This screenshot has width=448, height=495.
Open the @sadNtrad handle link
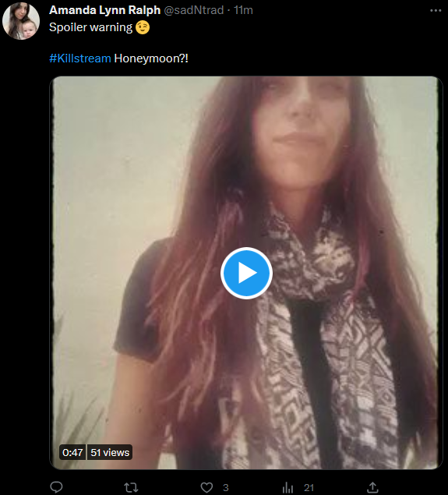click(x=194, y=10)
